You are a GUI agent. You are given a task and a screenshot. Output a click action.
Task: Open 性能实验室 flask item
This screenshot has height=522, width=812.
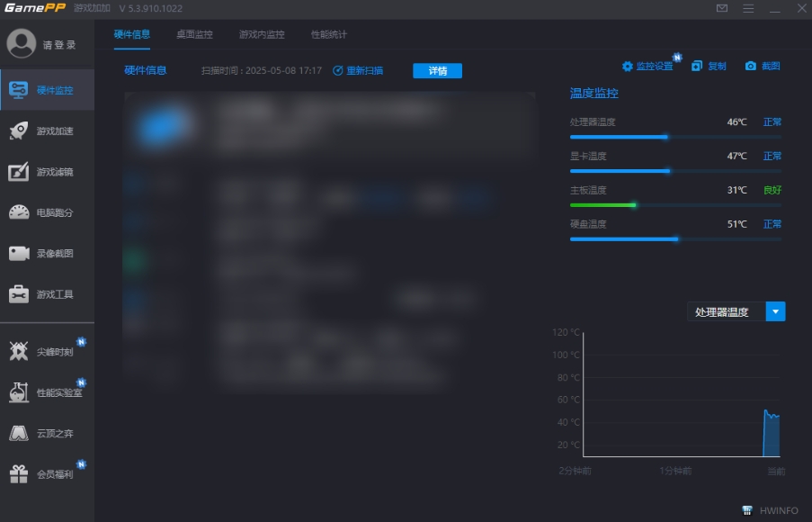[x=47, y=392]
